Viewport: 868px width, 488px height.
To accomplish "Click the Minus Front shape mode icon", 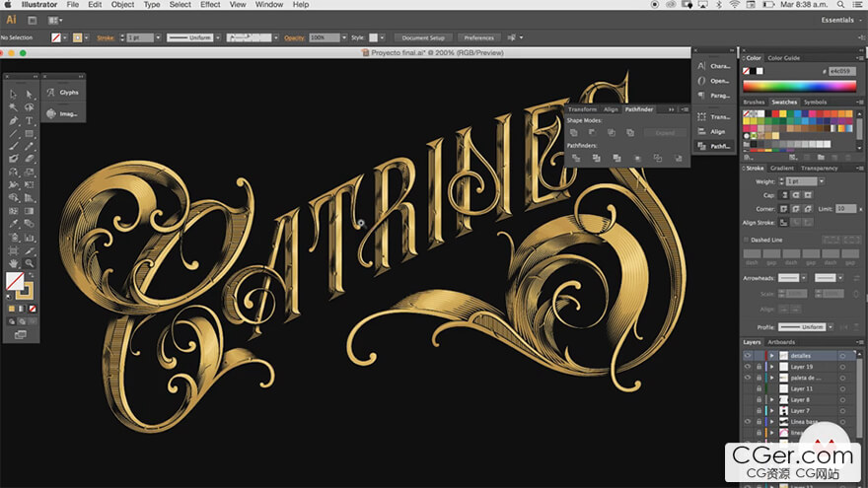I will (x=593, y=133).
